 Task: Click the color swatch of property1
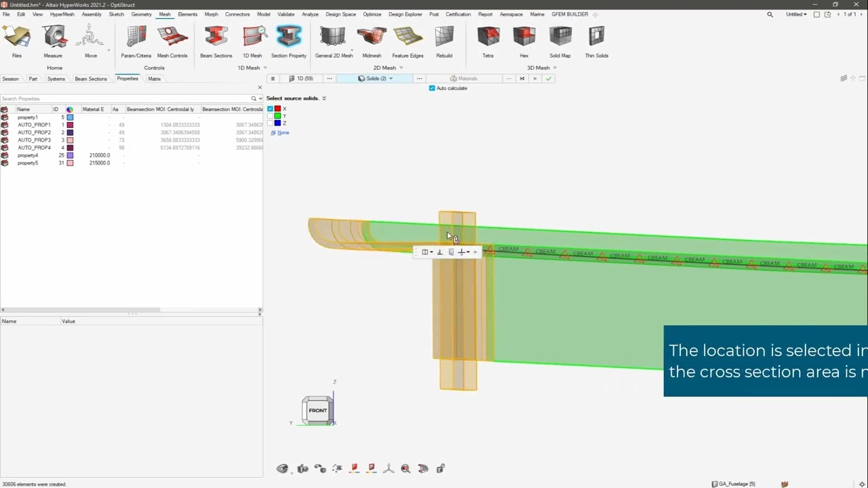coord(70,117)
